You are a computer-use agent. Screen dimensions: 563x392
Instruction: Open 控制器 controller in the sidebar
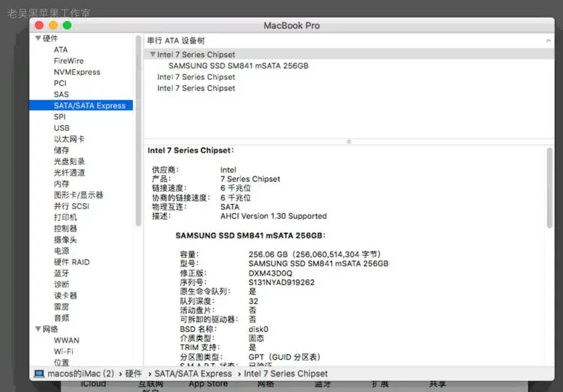point(65,228)
